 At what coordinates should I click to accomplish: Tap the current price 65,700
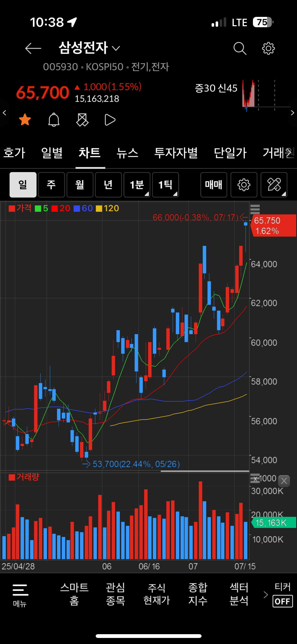pos(43,92)
